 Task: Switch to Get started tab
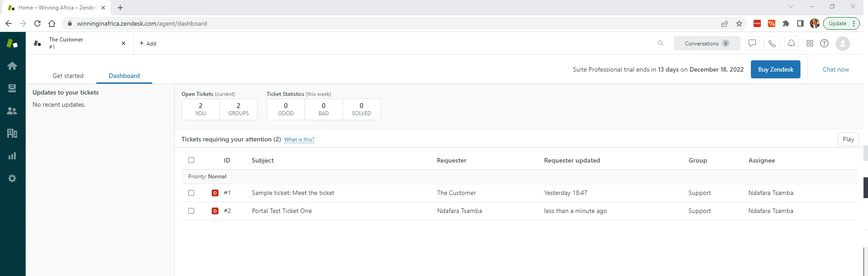(x=68, y=76)
